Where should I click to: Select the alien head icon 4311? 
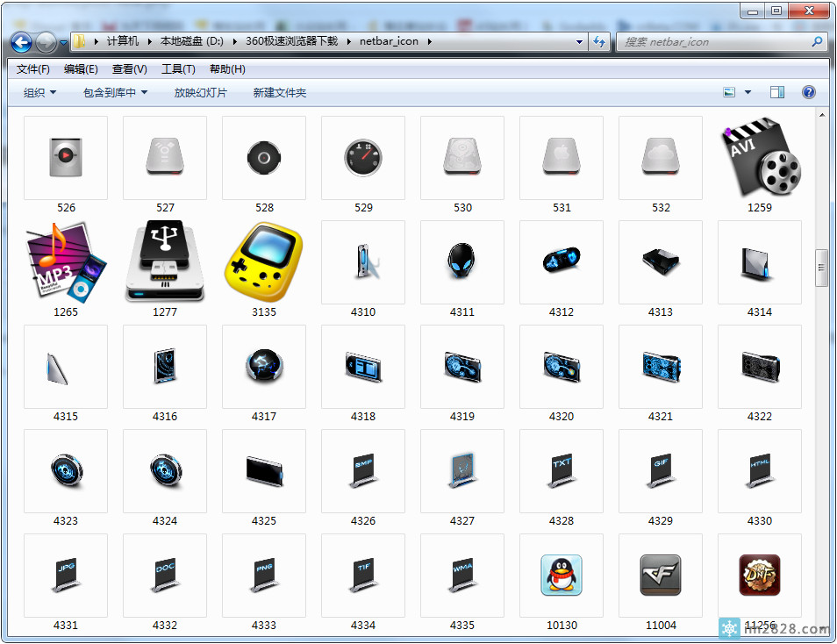pos(462,261)
